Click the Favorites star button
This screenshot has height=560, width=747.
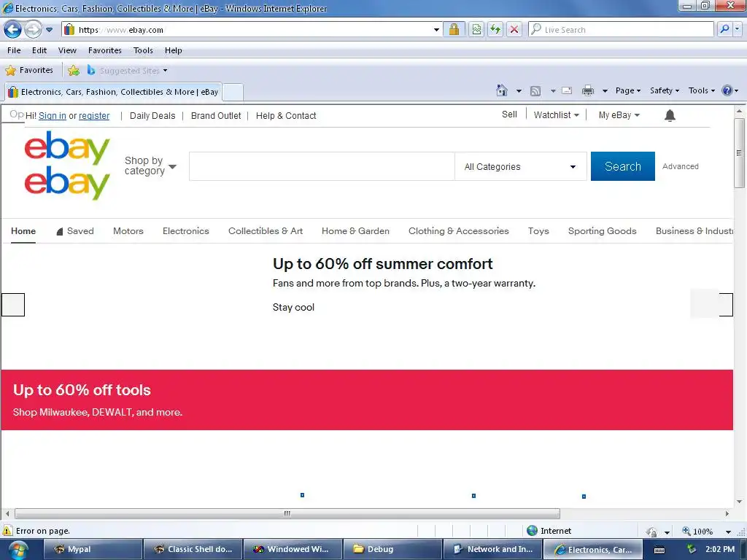tap(29, 71)
